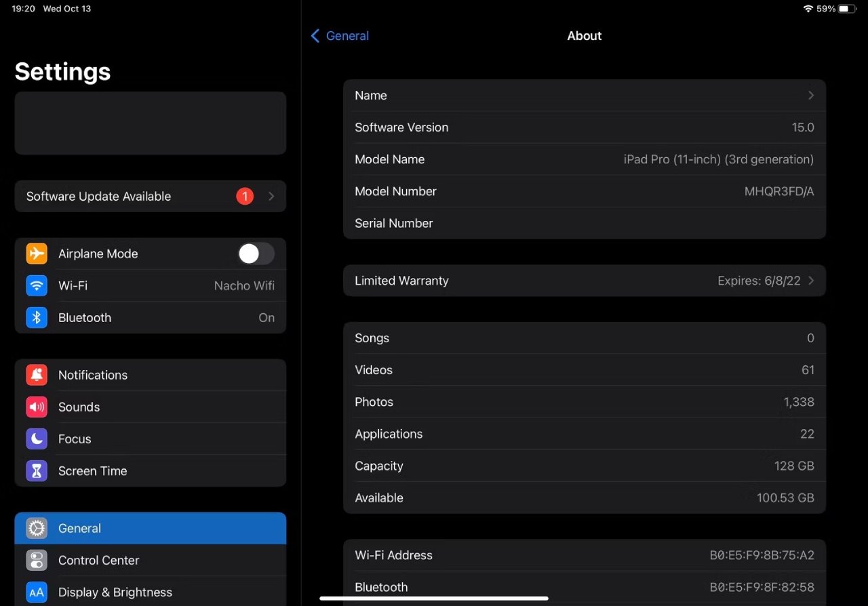The width and height of the screenshot is (868, 606).
Task: Click the Sounds speaker icon
Action: 36,407
